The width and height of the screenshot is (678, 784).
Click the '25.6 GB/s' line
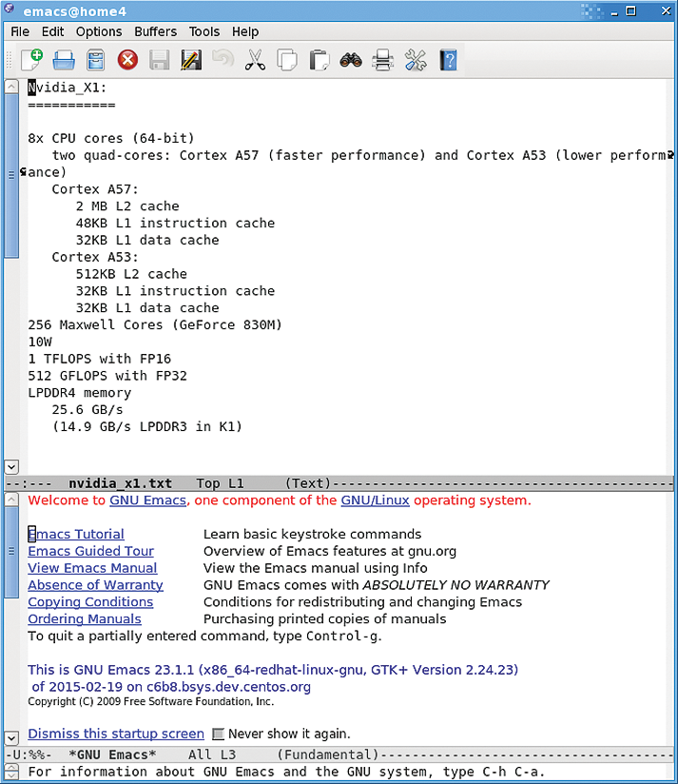pyautogui.click(x=87, y=410)
